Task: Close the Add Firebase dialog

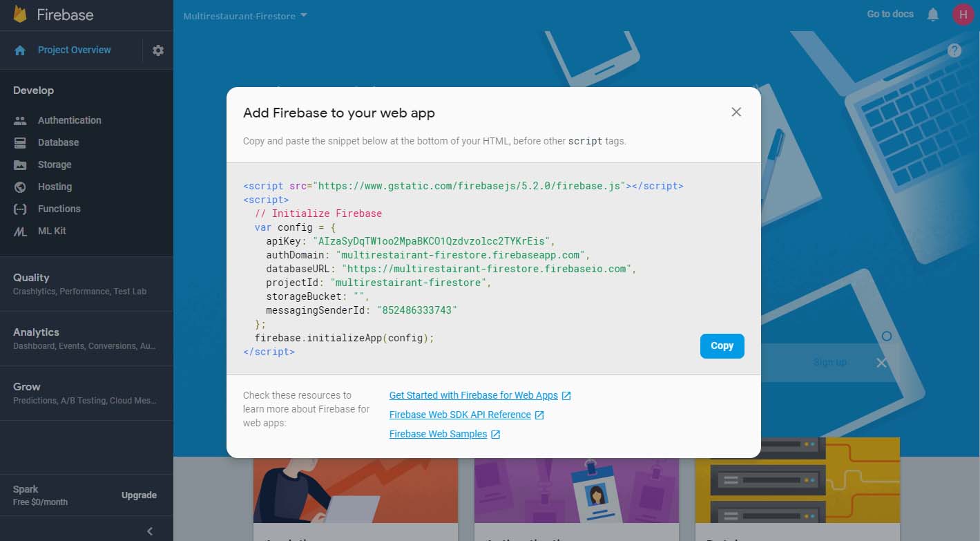Action: point(736,112)
